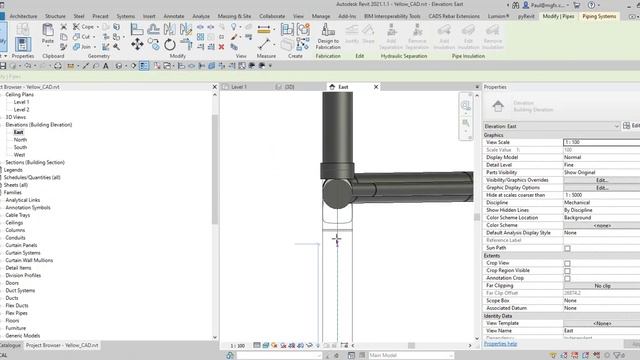Open the Modify tool dropdown arrow under Select

tap(5, 56)
